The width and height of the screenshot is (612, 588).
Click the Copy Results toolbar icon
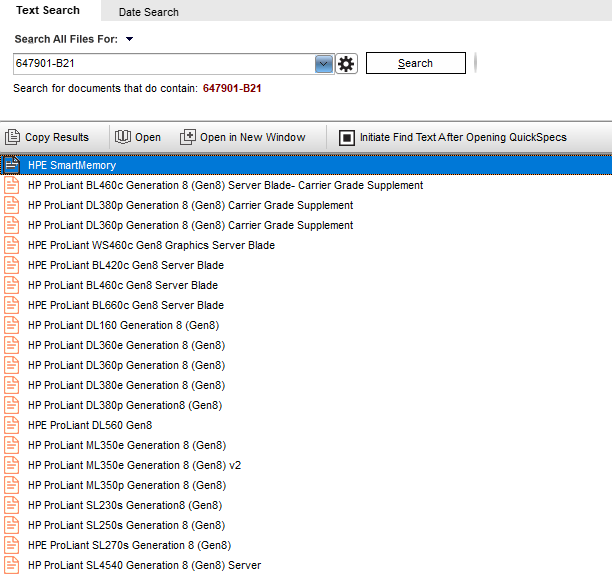[x=13, y=137]
